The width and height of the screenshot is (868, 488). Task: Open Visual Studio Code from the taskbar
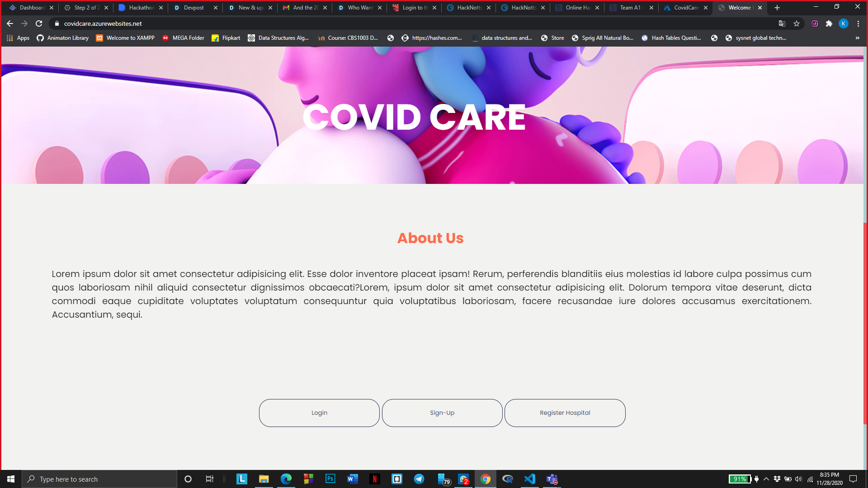[530, 479]
